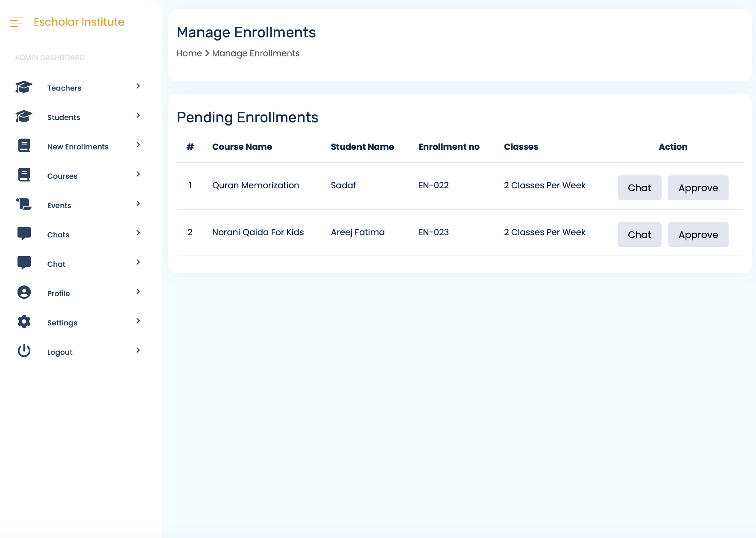Image resolution: width=756 pixels, height=538 pixels.
Task: Chat with Areej Fatima about enrollment EN-023
Action: 639,234
